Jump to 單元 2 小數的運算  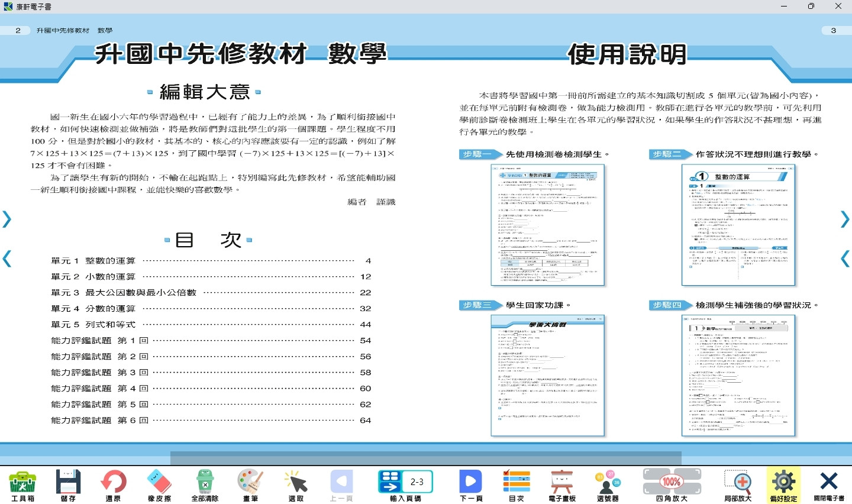click(211, 277)
